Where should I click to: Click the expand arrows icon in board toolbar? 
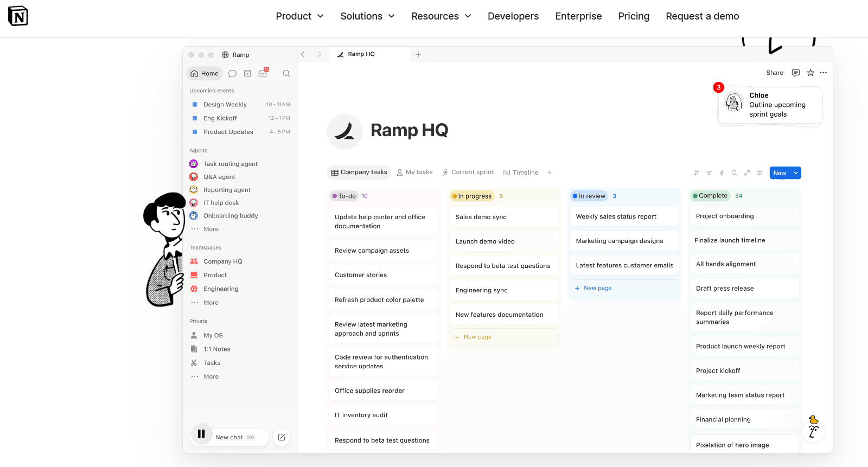747,173
